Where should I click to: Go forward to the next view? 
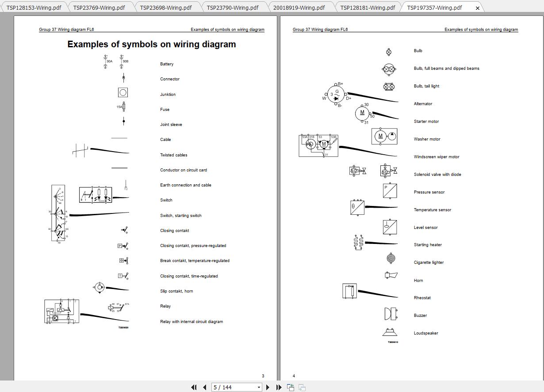coord(302,387)
